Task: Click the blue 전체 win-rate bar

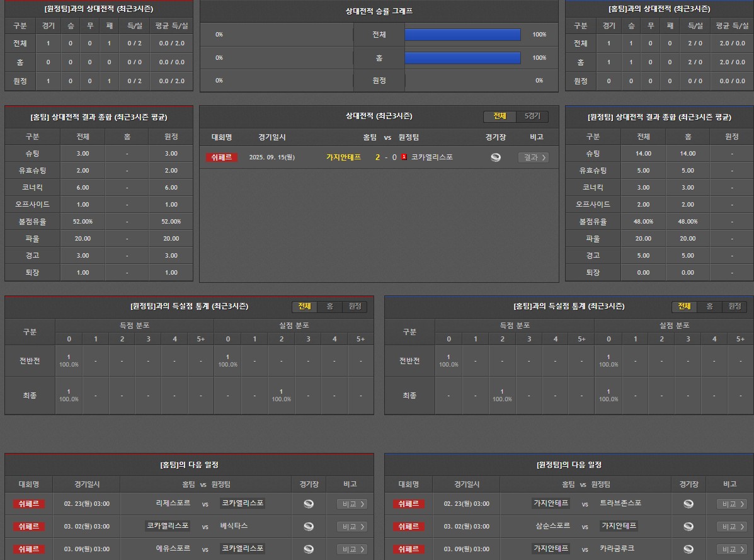Action: tap(462, 35)
